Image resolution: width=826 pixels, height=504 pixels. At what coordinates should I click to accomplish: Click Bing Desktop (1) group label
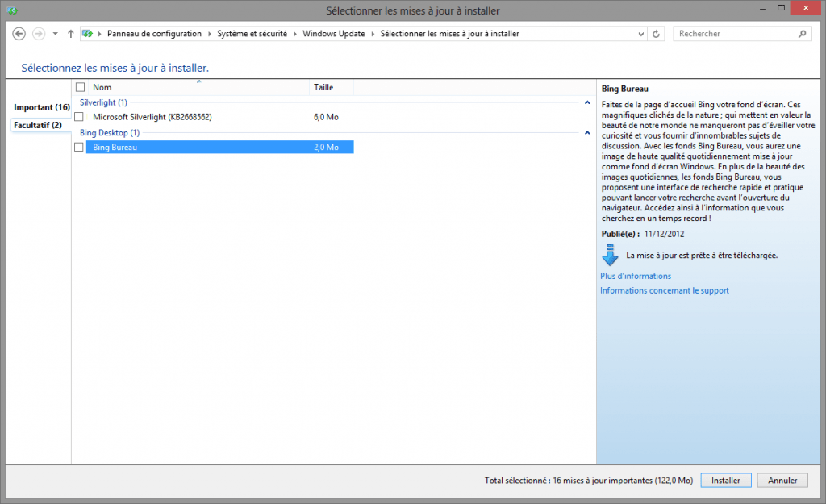110,133
